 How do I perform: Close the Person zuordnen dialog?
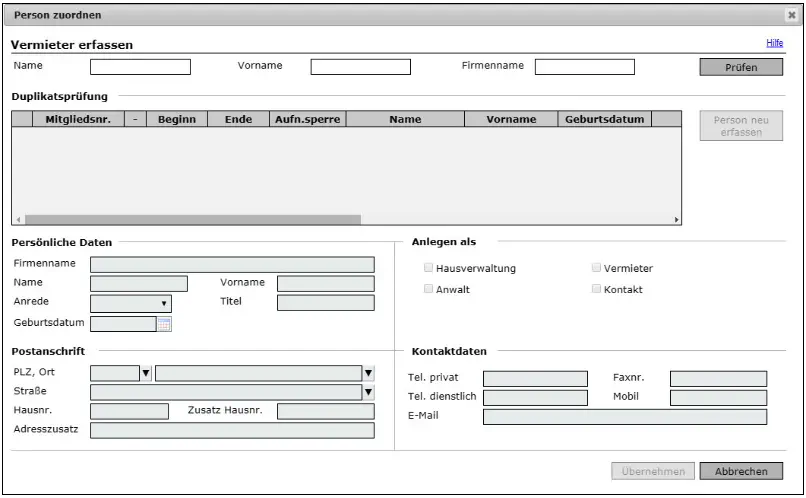792,16
